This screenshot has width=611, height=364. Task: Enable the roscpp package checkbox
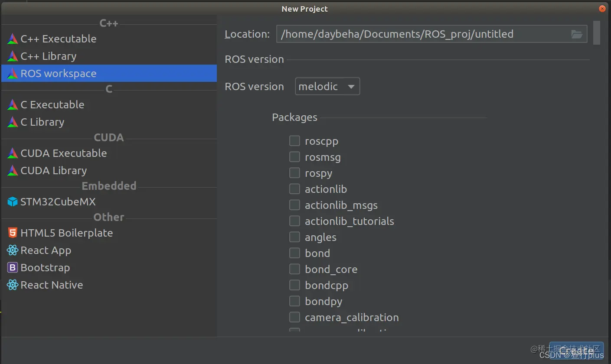pyautogui.click(x=294, y=141)
